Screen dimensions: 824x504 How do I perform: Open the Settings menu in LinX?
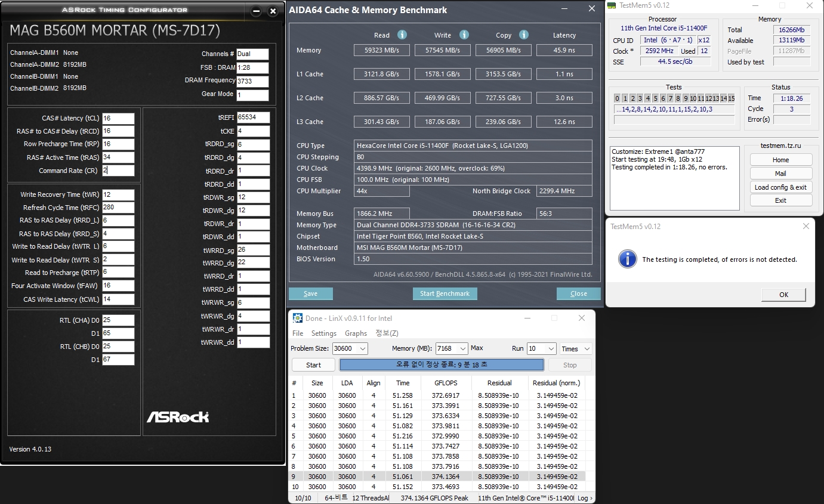click(324, 333)
